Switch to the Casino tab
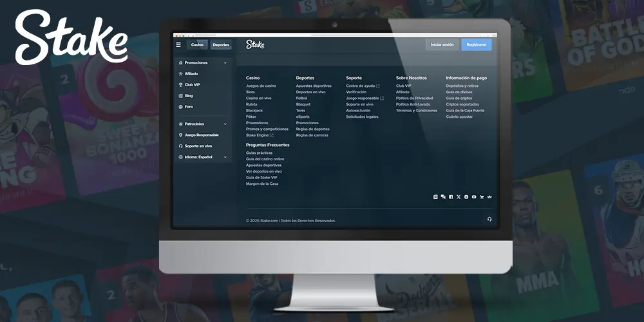Image resolution: width=644 pixels, height=322 pixels. pos(197,45)
